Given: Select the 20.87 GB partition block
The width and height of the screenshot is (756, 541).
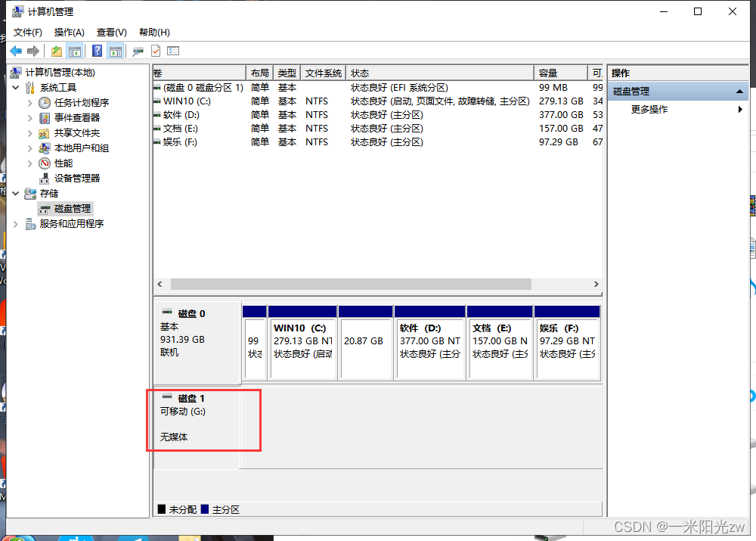Looking at the screenshot, I should click(365, 343).
